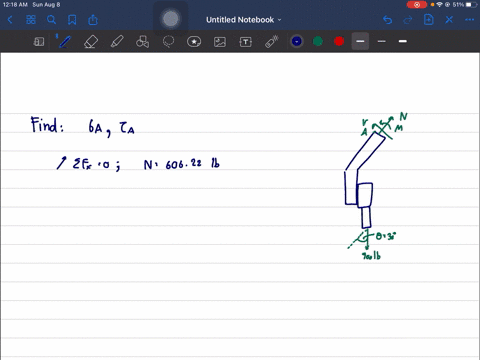Select the Shapes tool
480x360 pixels.
coord(143,42)
